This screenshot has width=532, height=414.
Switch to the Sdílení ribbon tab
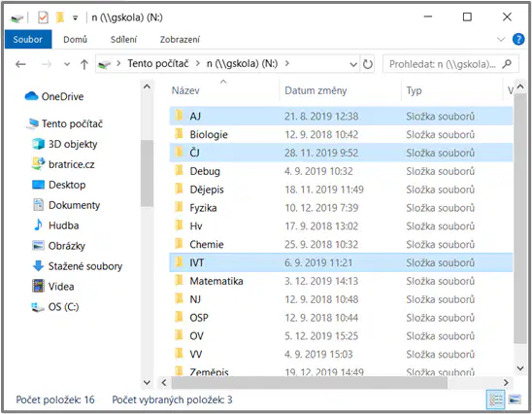(x=123, y=40)
